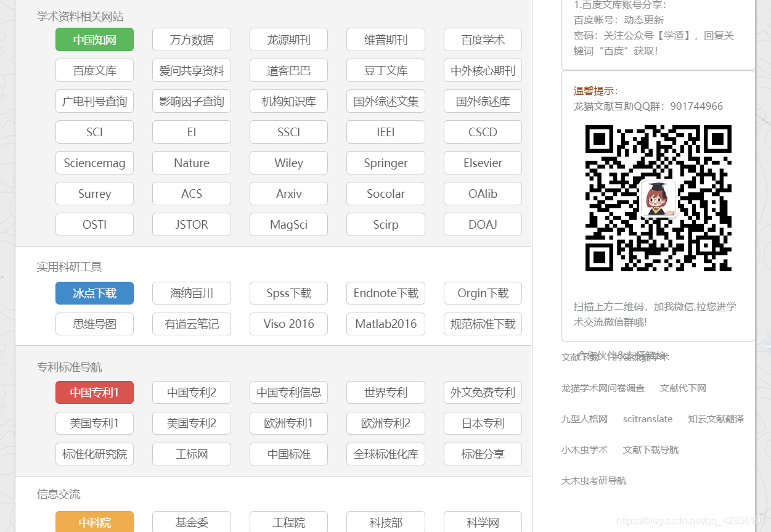Click the SCI button
This screenshot has height=532, width=771.
[x=94, y=132]
